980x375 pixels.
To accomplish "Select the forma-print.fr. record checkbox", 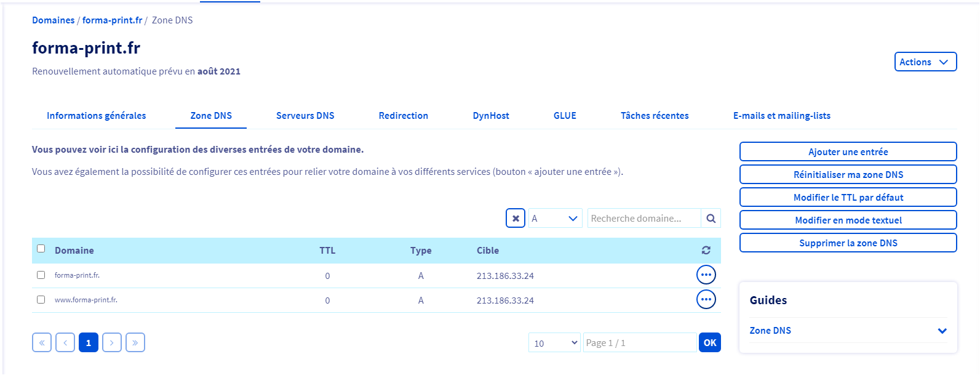I will pos(41,275).
